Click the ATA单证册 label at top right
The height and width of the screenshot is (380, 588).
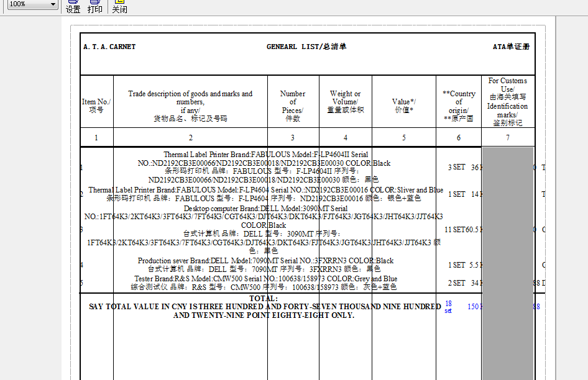click(511, 47)
